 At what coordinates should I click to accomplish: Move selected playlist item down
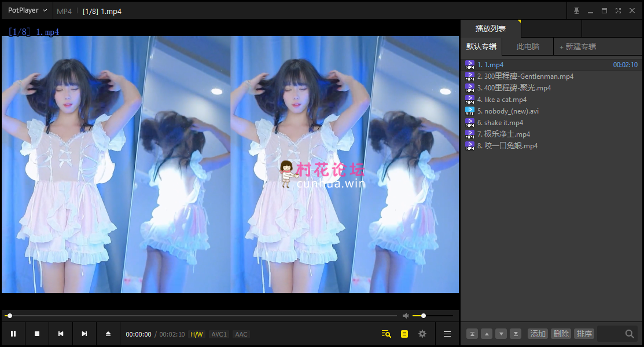point(501,334)
